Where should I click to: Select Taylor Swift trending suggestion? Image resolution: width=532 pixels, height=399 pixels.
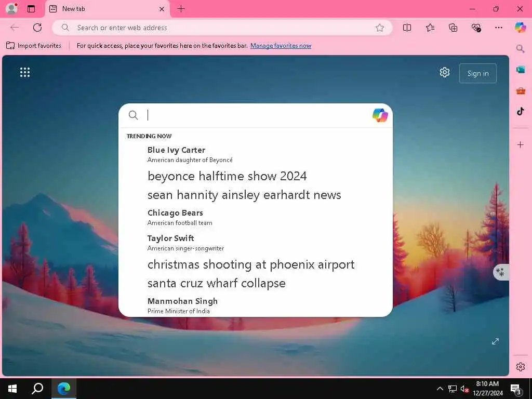click(256, 243)
